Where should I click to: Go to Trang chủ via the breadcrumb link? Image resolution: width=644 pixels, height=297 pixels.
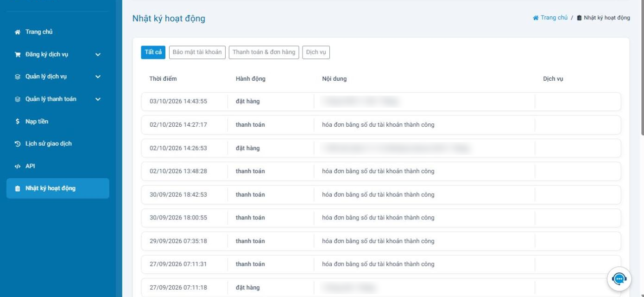[550, 18]
